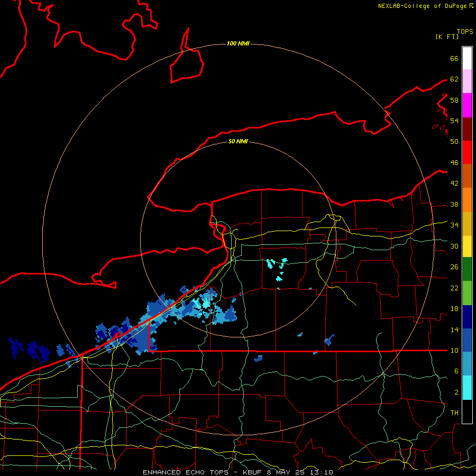Click the legend value 42
Image resolution: width=476 pixels, height=476 pixels.
[x=454, y=184]
